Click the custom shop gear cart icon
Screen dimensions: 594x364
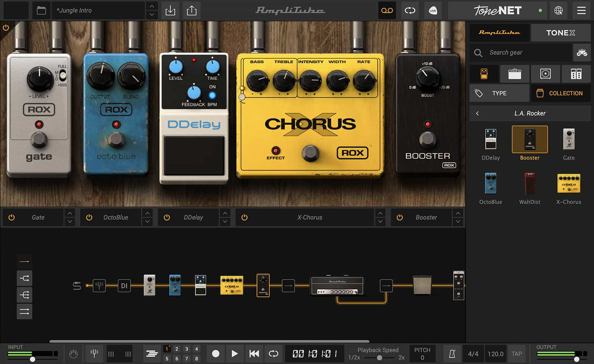point(582,52)
